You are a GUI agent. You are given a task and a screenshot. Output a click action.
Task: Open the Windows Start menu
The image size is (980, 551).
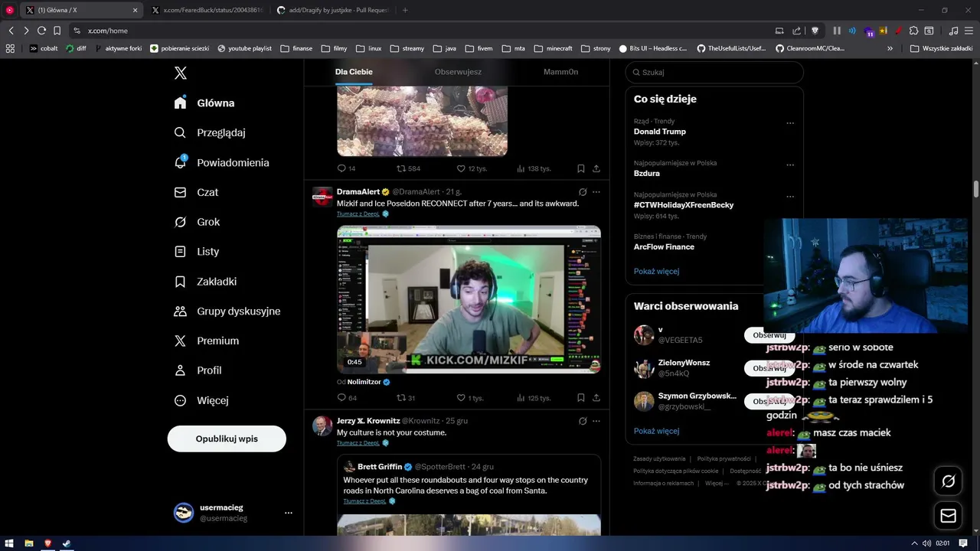(9, 543)
